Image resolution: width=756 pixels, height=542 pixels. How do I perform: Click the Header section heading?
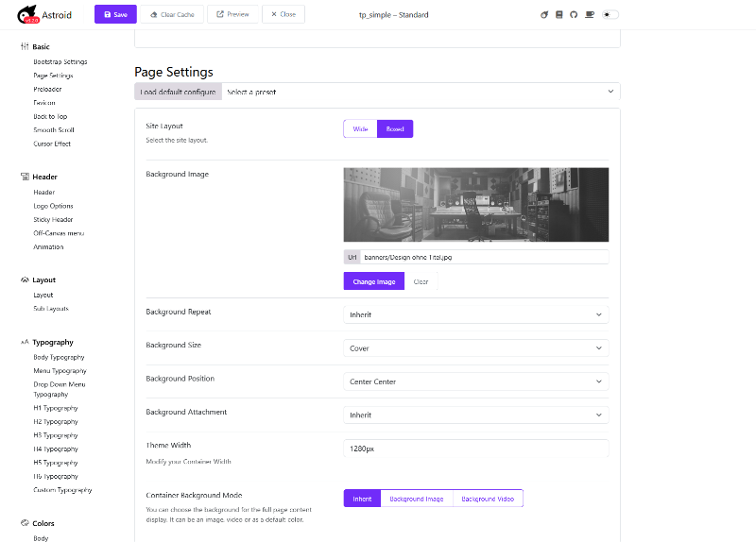click(x=44, y=177)
